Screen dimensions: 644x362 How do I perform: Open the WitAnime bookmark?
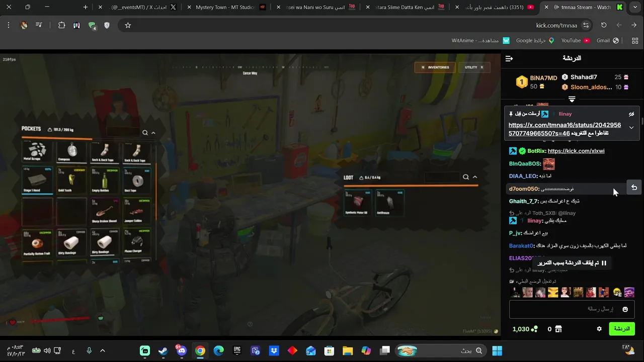click(481, 40)
